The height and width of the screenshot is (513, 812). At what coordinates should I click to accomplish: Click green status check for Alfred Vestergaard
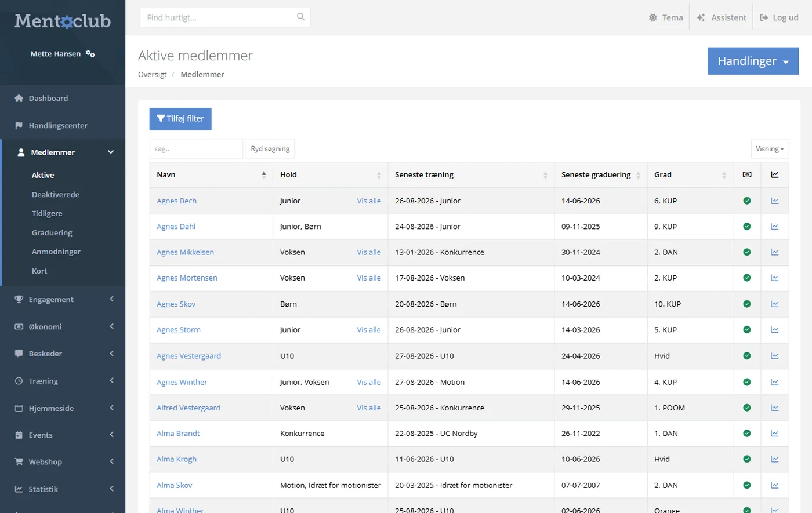[747, 408]
